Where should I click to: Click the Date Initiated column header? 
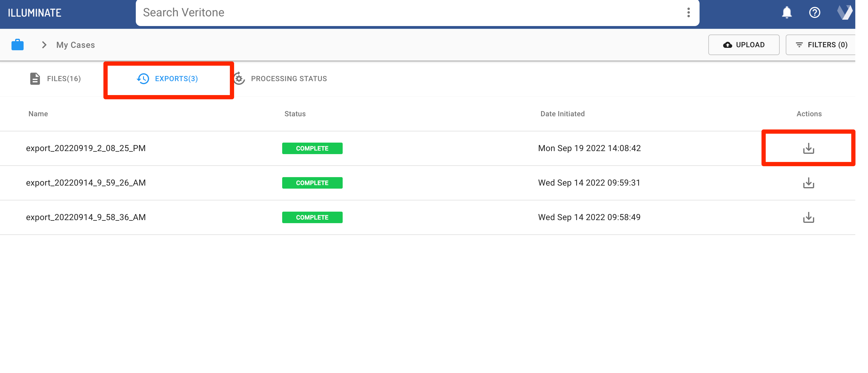tap(562, 114)
